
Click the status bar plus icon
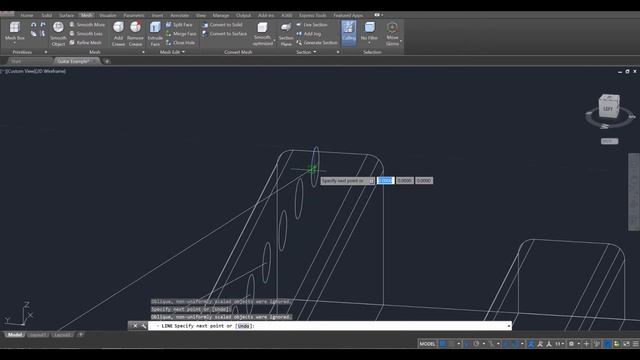pos(587,344)
